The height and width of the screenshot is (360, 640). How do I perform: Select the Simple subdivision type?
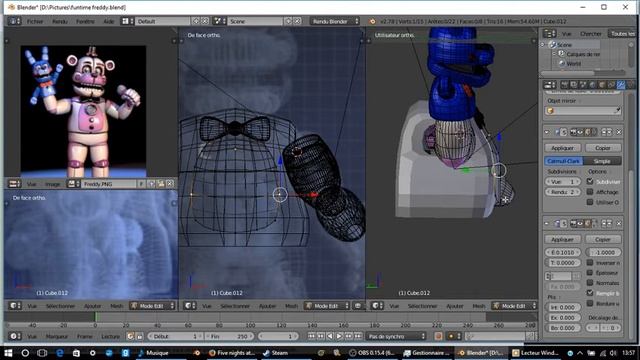pos(602,161)
